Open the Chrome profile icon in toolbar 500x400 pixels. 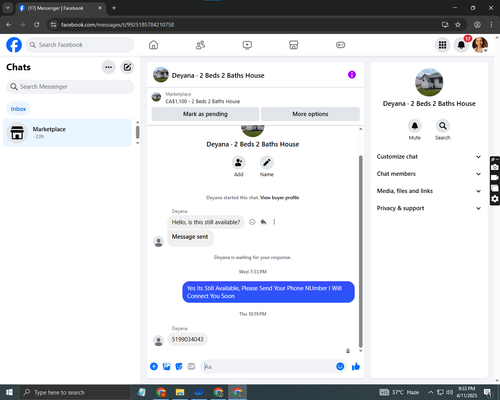(477, 25)
